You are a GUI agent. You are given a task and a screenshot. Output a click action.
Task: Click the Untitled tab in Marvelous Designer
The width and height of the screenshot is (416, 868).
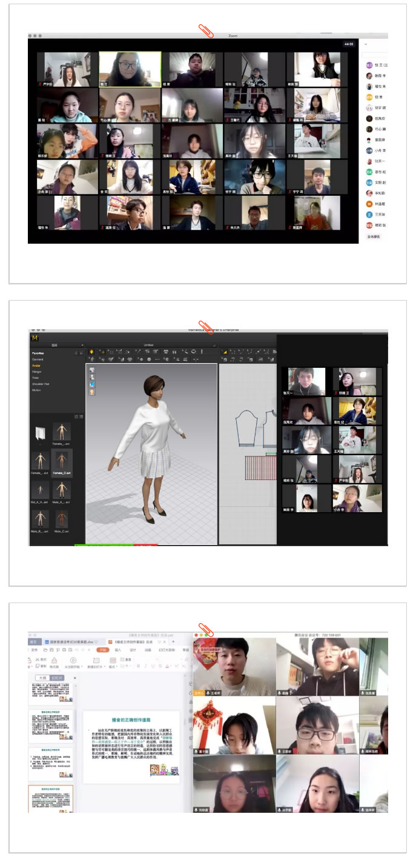point(148,345)
